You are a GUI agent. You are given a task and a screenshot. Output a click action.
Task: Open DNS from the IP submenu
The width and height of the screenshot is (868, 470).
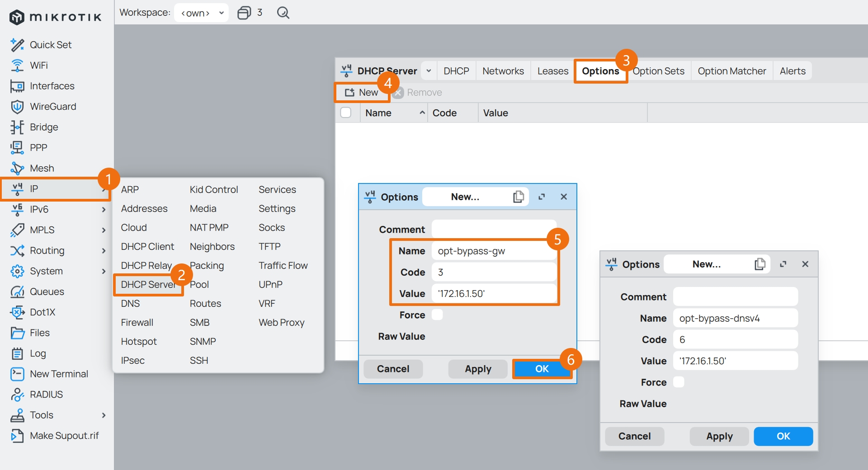pos(130,304)
